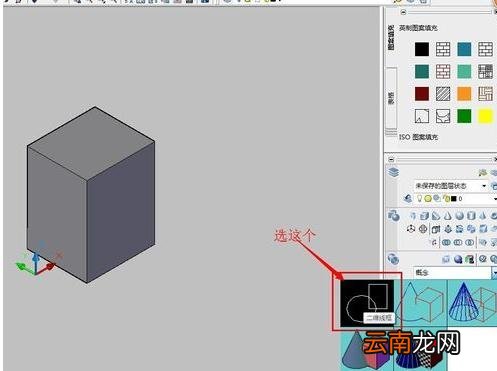Pick the solid yellow hatch swatch
The height and width of the screenshot is (371, 497).
[x=485, y=116]
